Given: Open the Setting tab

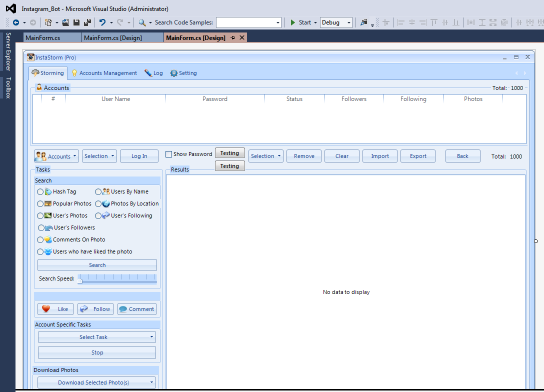Looking at the screenshot, I should [x=183, y=73].
